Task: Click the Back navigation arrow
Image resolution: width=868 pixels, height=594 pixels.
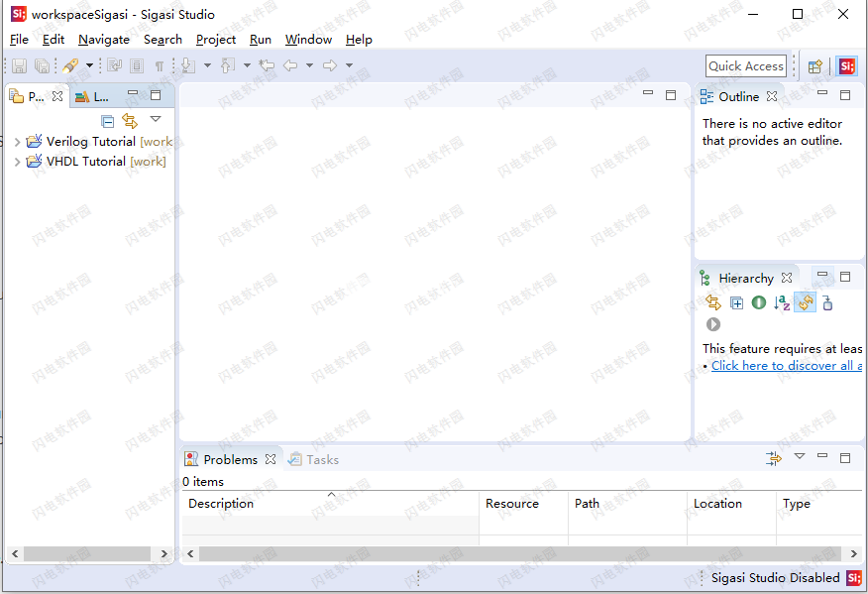Action: coord(290,65)
